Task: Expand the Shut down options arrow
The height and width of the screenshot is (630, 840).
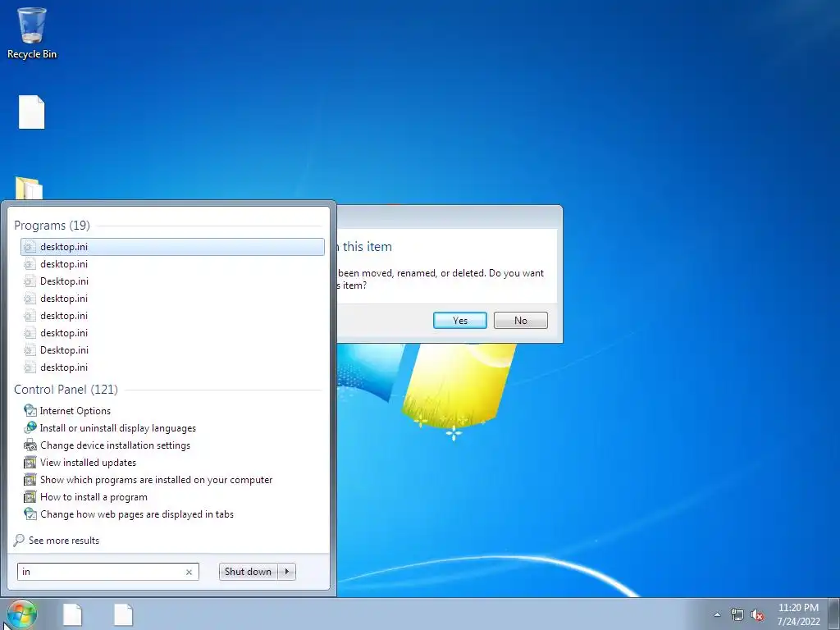Action: [x=287, y=572]
